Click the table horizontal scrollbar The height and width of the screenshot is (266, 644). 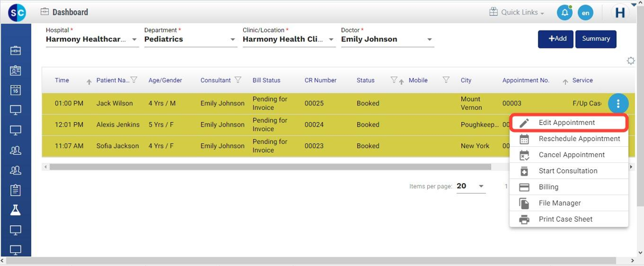pos(270,167)
